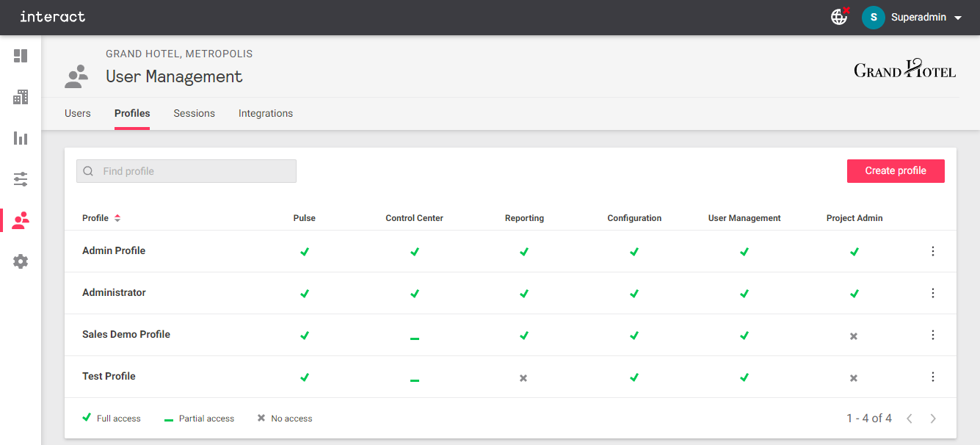Open the Sales Demo Profile three-dot menu
This screenshot has height=445, width=980.
[933, 335]
